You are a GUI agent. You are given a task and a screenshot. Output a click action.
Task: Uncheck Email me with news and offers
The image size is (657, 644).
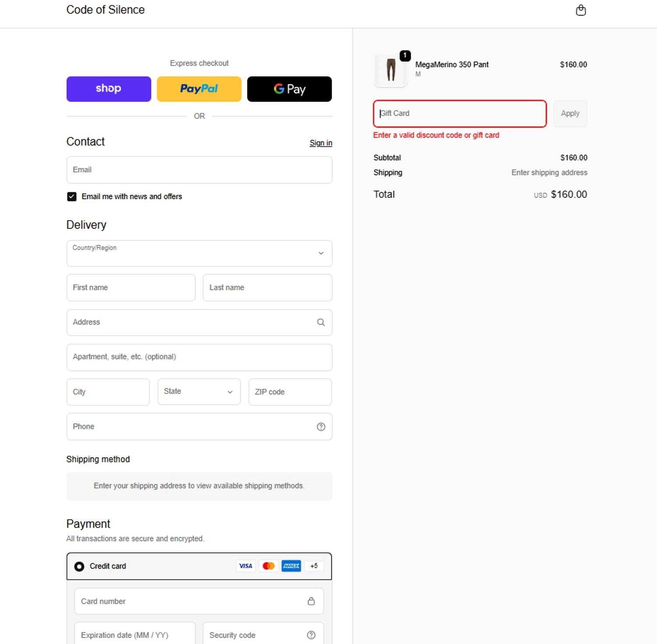(x=72, y=197)
